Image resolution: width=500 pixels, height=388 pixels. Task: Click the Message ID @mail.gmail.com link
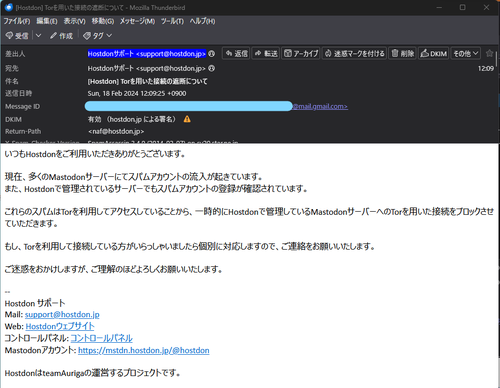tap(320, 106)
